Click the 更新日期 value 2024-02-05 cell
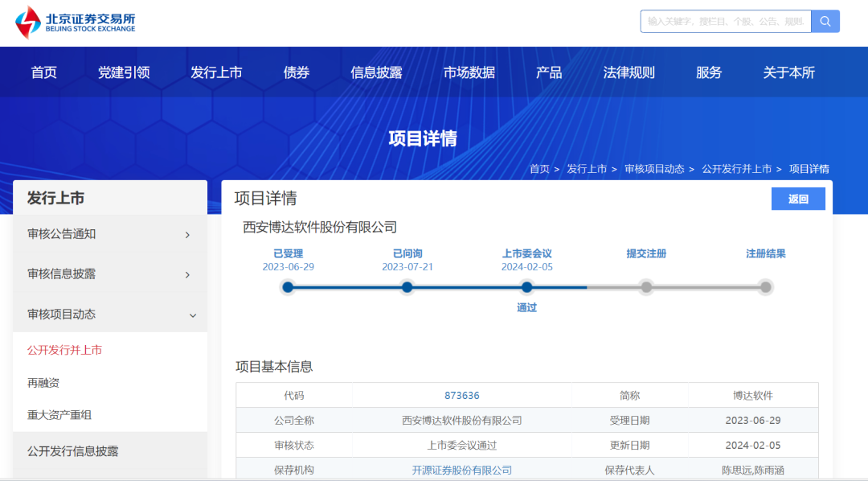The width and height of the screenshot is (868, 481). tap(753, 446)
